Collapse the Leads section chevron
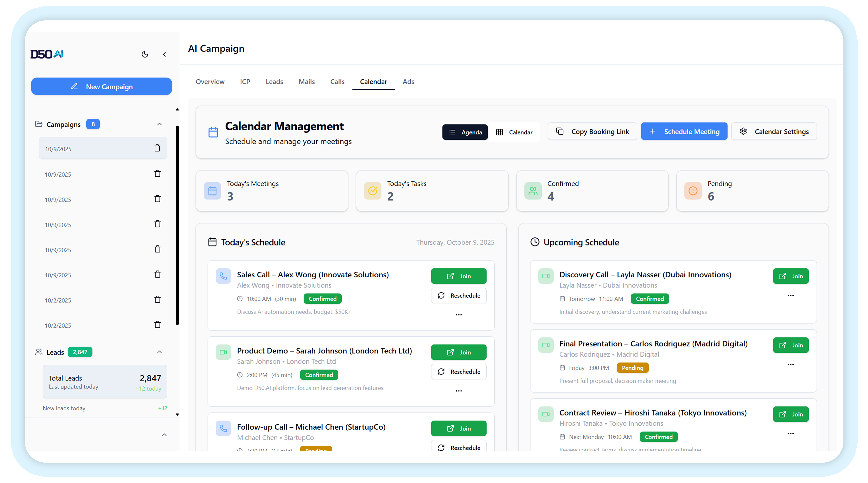The height and width of the screenshot is (483, 868). pos(159,352)
